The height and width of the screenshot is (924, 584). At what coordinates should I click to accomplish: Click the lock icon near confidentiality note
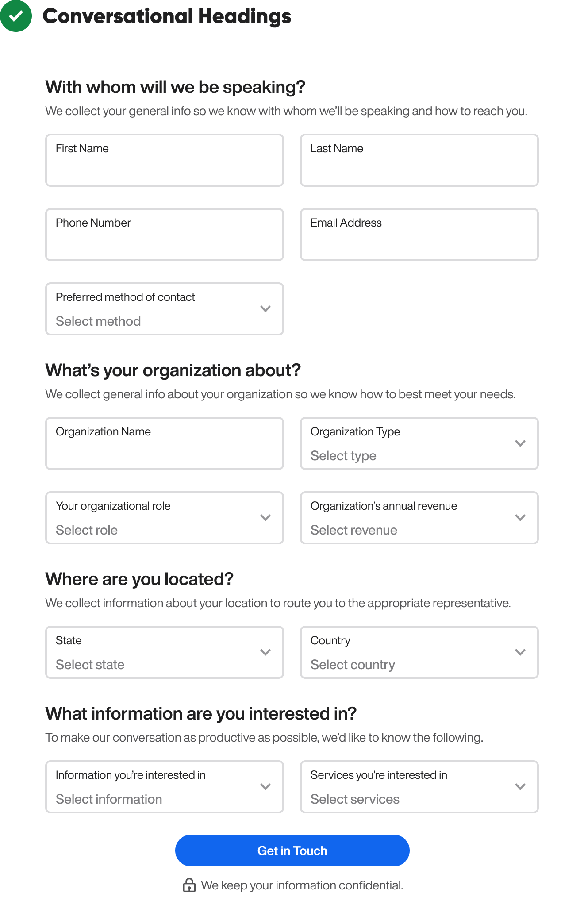[x=189, y=885]
